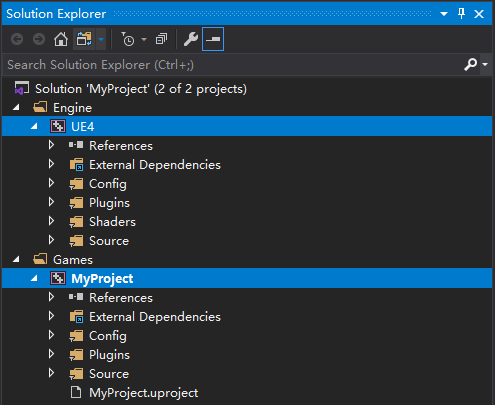
Task: Click the MyProject.uproject file icon
Action: coord(76,392)
